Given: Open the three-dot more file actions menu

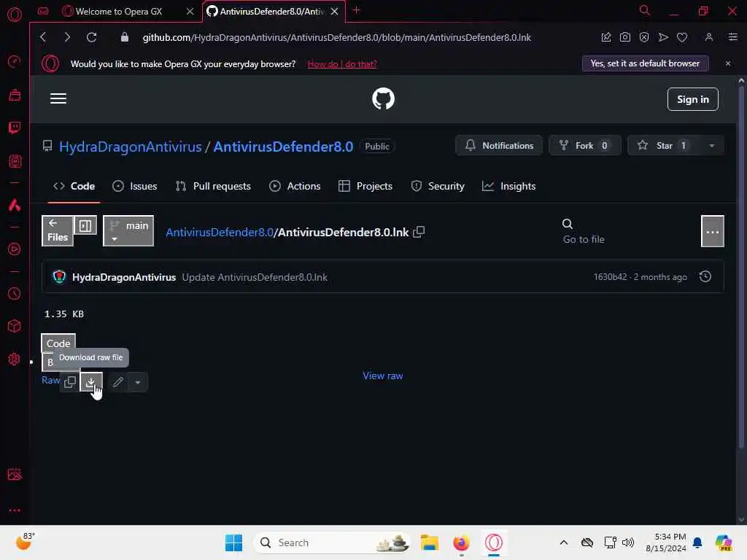Looking at the screenshot, I should point(713,231).
